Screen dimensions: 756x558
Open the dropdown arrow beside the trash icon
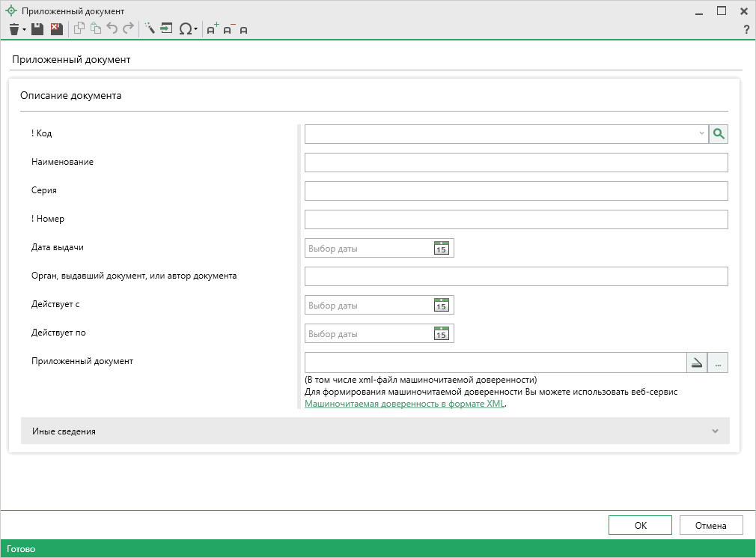click(x=24, y=30)
